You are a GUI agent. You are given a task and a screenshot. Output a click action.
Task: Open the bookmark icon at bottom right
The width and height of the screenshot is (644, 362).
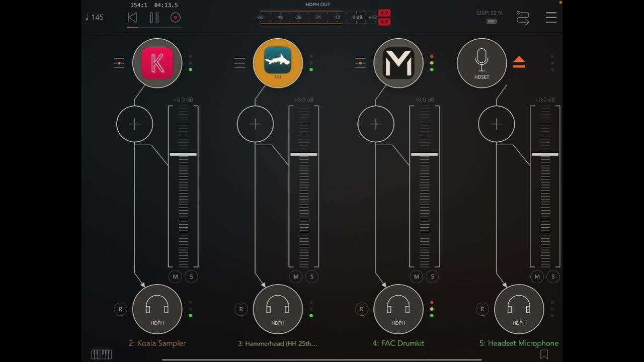click(x=544, y=354)
